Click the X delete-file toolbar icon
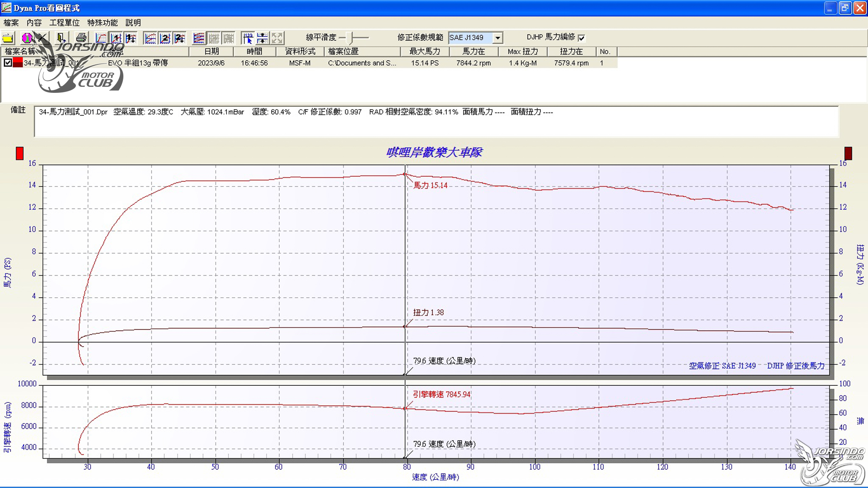This screenshot has height=488, width=868. (42, 38)
